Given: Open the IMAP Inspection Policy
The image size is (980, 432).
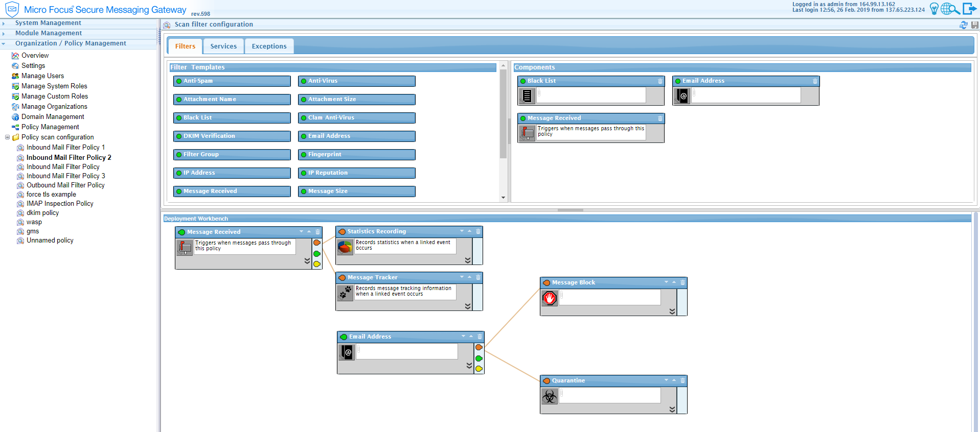Looking at the screenshot, I should click(x=60, y=203).
